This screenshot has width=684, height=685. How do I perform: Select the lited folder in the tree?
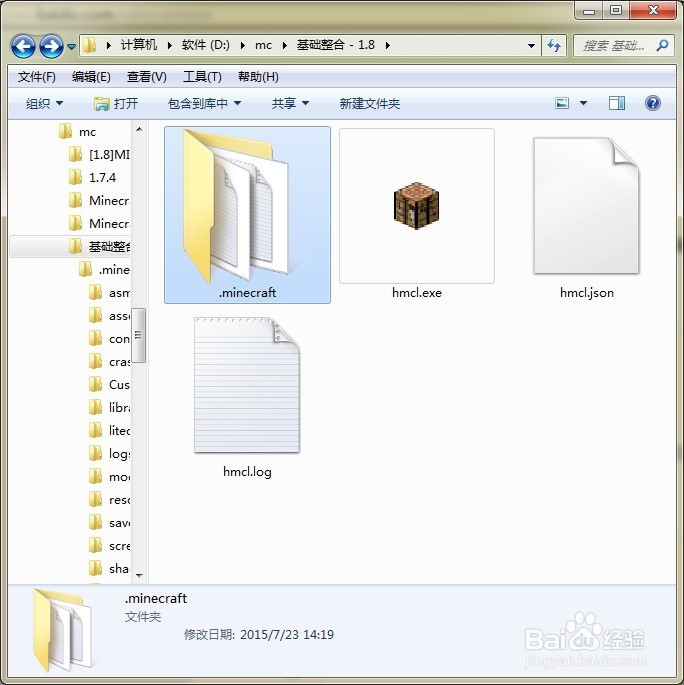[x=110, y=430]
